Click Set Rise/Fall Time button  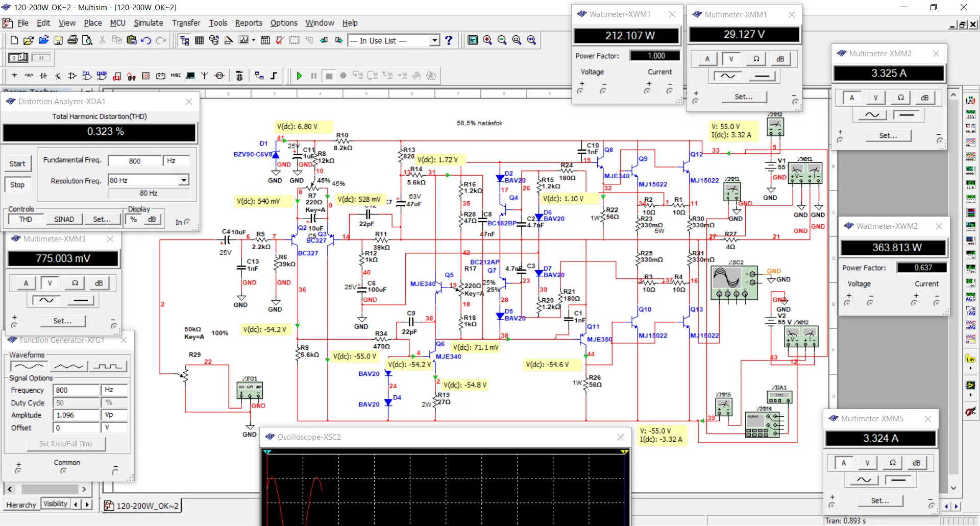click(x=66, y=444)
